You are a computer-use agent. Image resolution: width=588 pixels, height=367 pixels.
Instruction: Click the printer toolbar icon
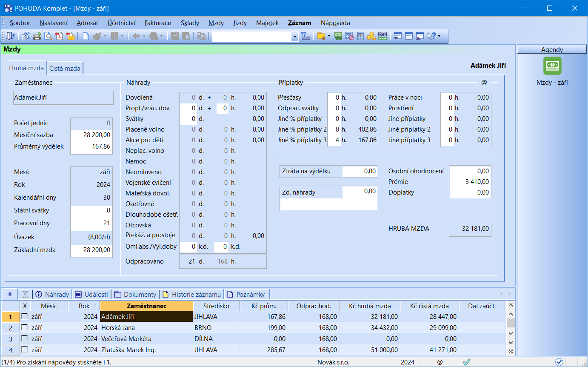coord(37,37)
